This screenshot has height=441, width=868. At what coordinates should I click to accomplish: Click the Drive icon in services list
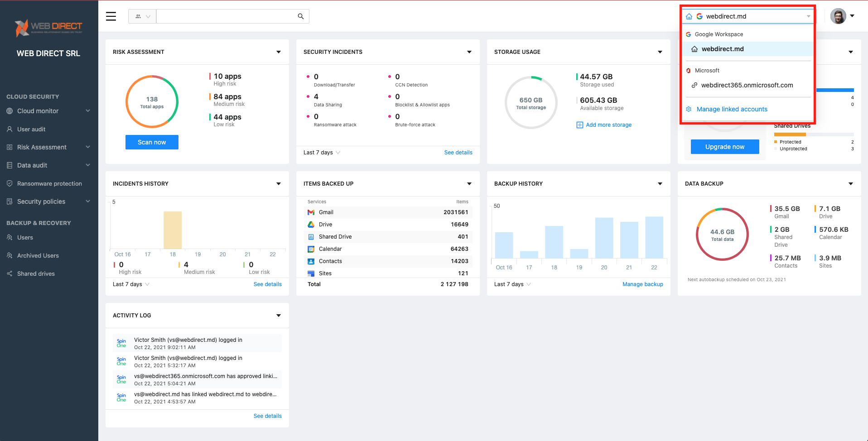tap(311, 225)
